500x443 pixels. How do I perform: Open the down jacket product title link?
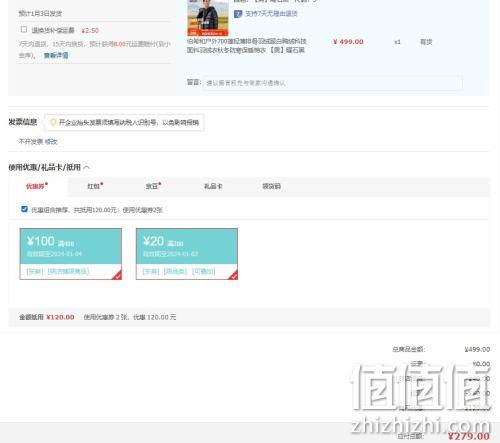[x=246, y=46]
